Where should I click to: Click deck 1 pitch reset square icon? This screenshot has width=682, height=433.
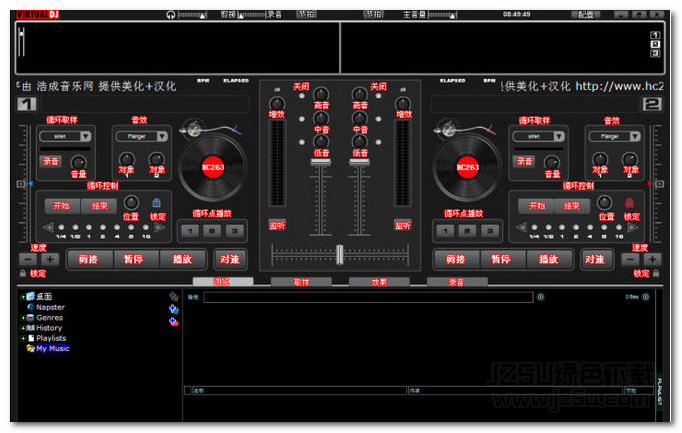(x=20, y=184)
